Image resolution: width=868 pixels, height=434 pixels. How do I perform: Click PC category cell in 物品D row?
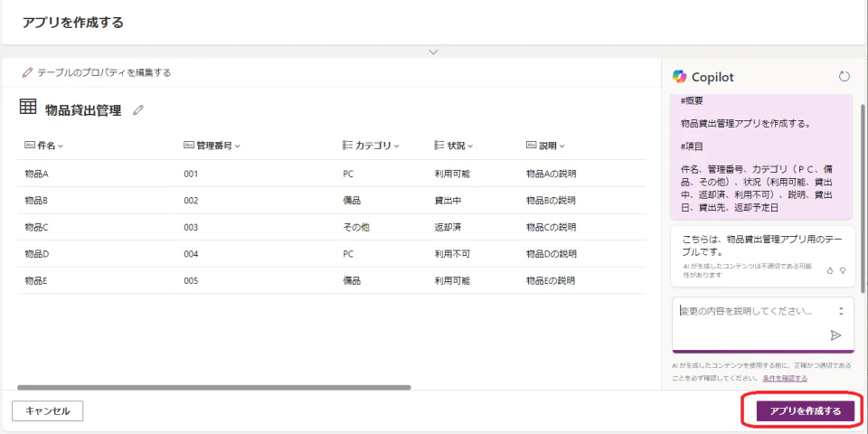click(x=348, y=253)
